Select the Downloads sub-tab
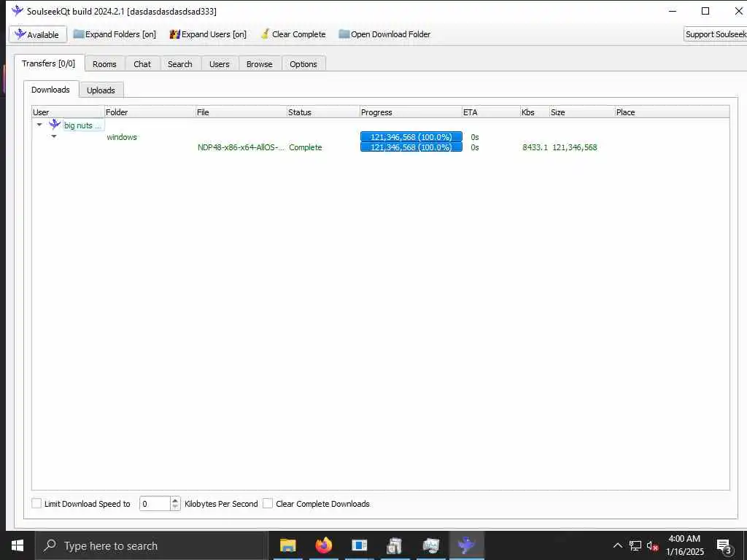 50,90
